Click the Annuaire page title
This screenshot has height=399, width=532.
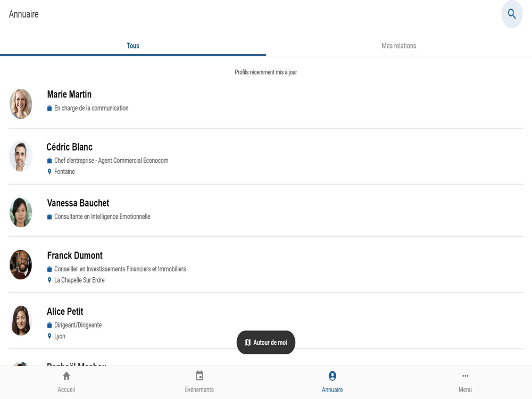[x=24, y=14]
